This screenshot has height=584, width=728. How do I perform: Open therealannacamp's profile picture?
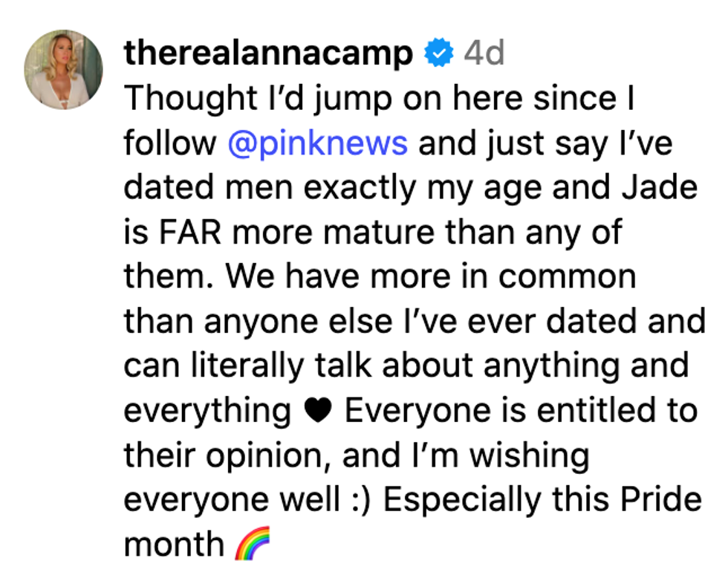click(x=63, y=70)
